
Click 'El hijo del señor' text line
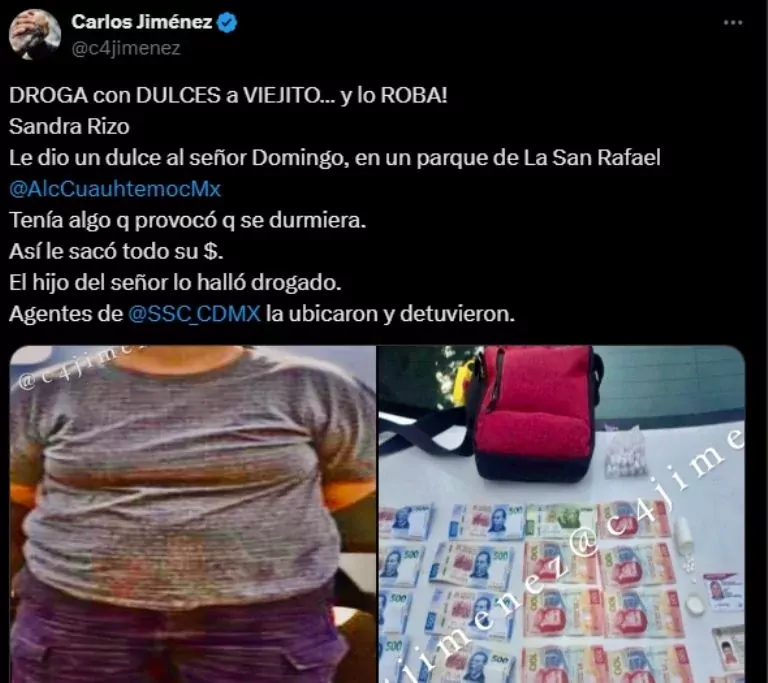point(175,283)
